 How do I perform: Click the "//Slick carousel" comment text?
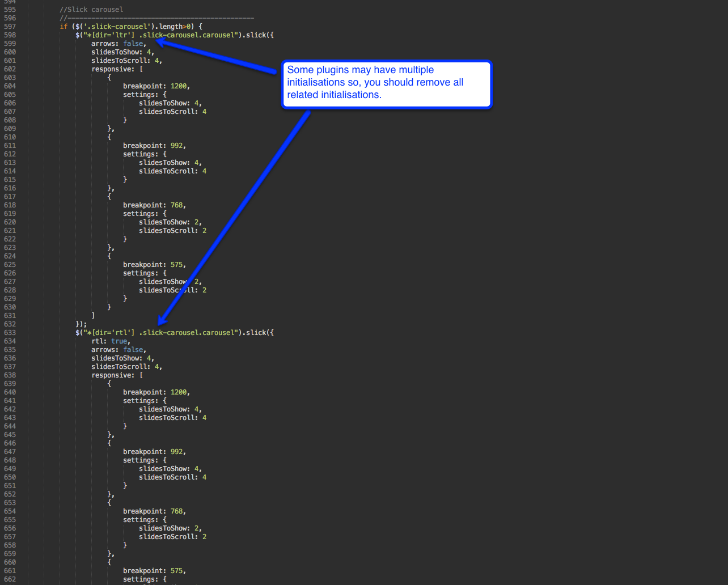click(x=91, y=10)
